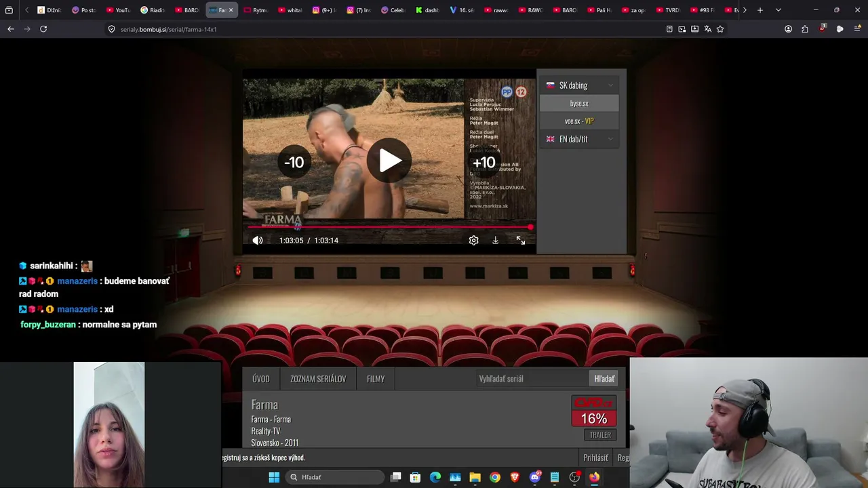Open OBS Studio from the taskbar
Screen dimensions: 868x488
coord(574,477)
